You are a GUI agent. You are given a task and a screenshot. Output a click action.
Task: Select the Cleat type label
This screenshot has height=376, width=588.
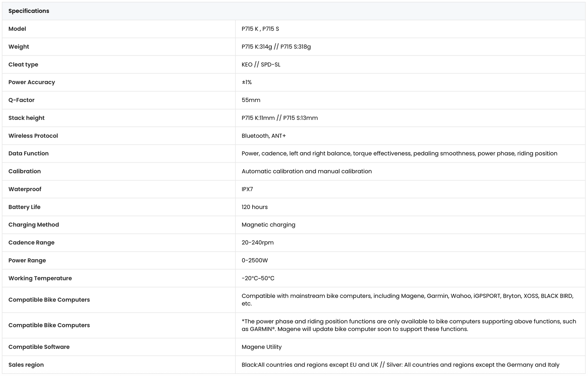click(23, 64)
